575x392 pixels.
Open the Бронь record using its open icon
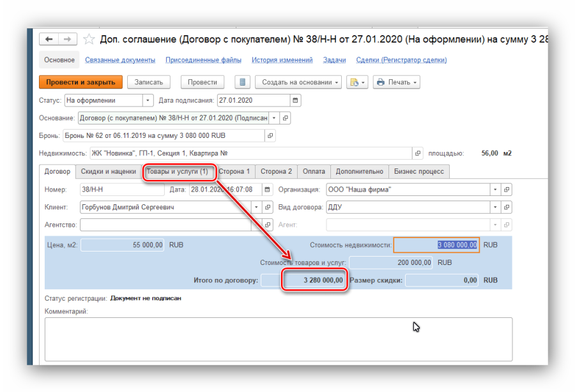point(270,136)
